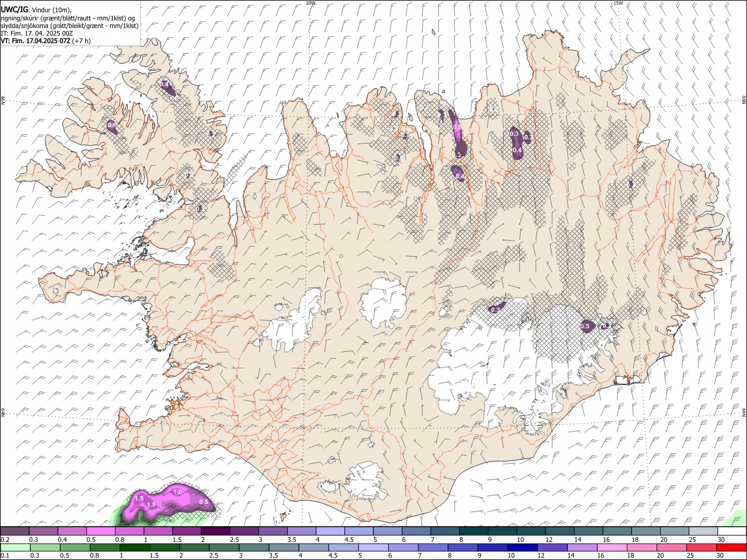
Task: Click the darkest purple 2 mm snow swatch
Action: 215,531
